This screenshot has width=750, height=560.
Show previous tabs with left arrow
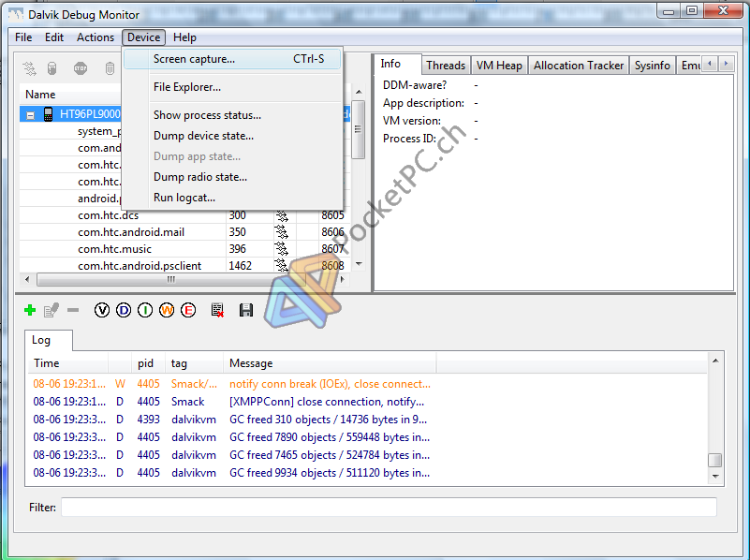pos(710,64)
